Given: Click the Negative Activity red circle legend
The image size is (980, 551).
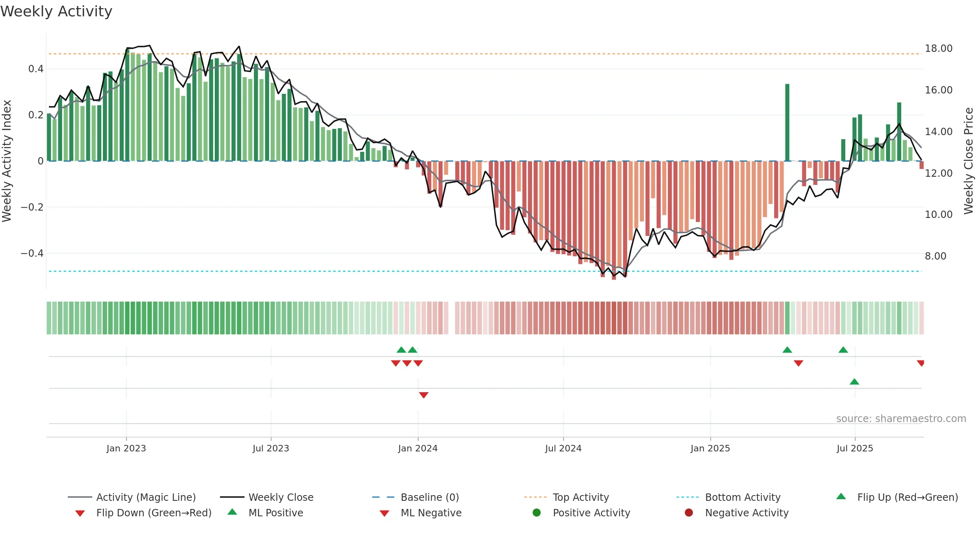Looking at the screenshot, I should 689,513.
